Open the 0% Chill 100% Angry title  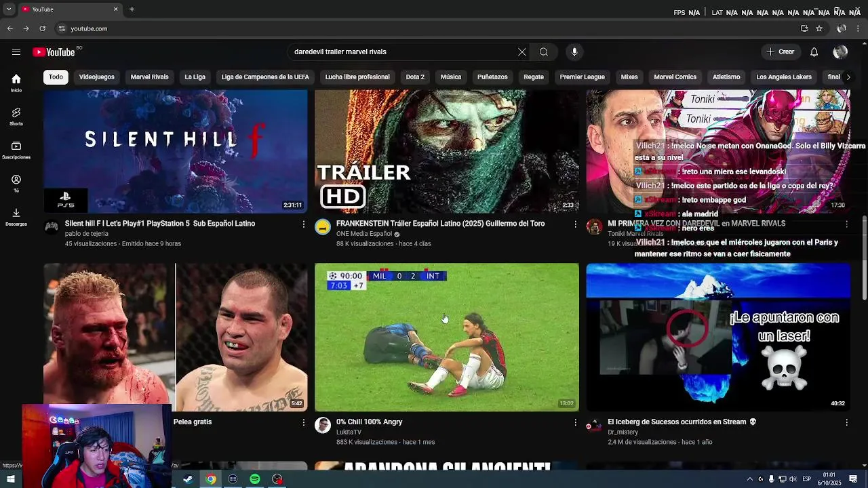click(x=369, y=422)
